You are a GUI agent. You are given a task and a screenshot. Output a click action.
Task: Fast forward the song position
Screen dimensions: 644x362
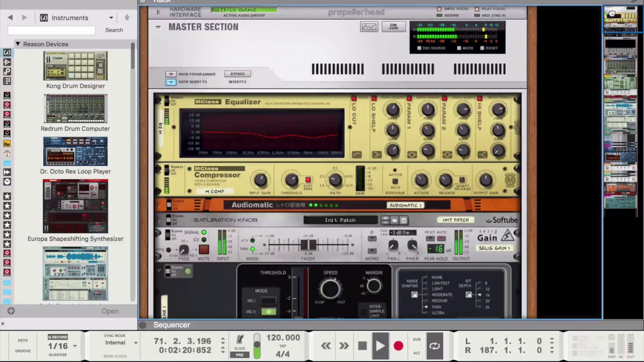point(344,346)
